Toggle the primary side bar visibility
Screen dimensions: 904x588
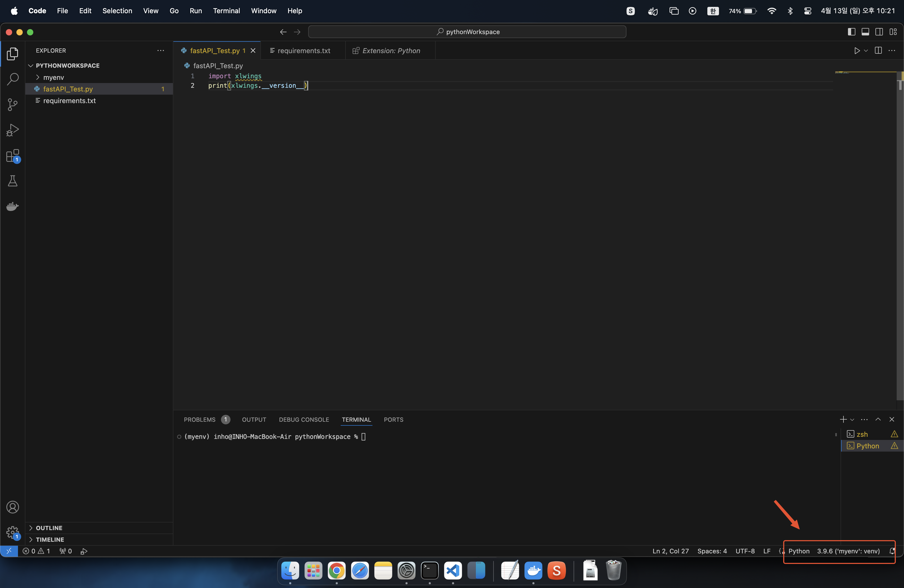coord(851,32)
